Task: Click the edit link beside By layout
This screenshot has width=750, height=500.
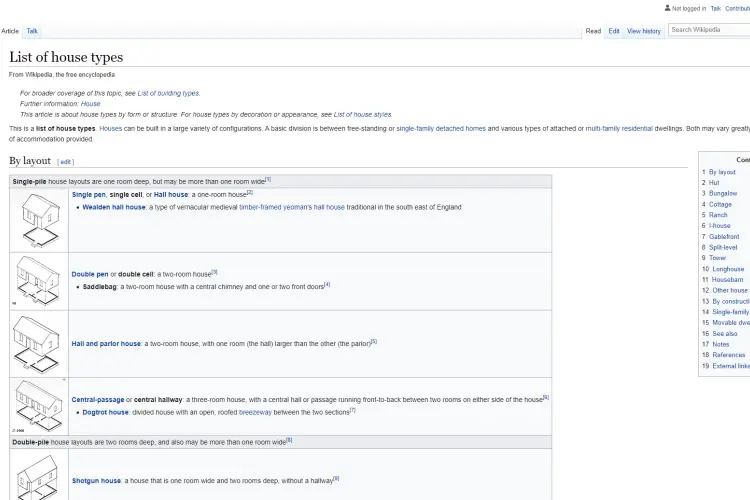Action: pyautogui.click(x=66, y=162)
